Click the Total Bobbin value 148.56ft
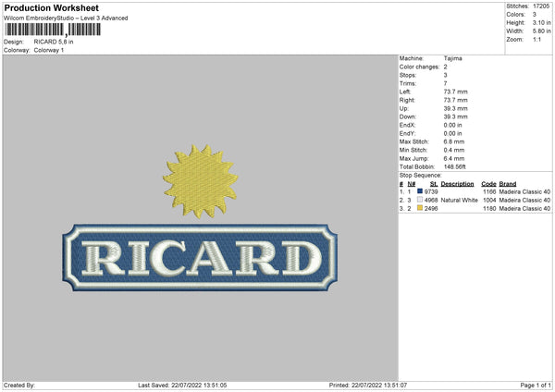 point(455,166)
